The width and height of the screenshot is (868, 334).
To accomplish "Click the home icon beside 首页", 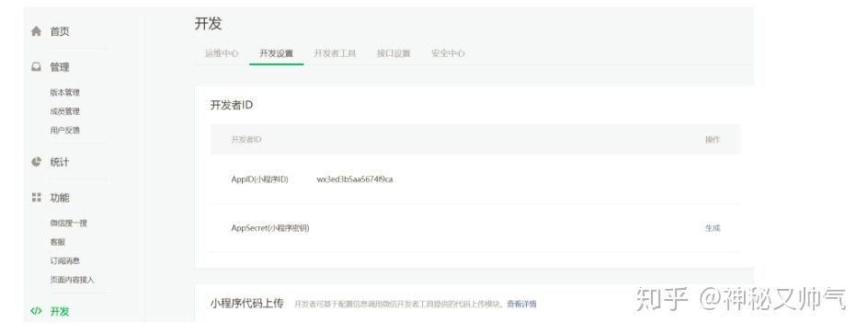I will point(36,31).
